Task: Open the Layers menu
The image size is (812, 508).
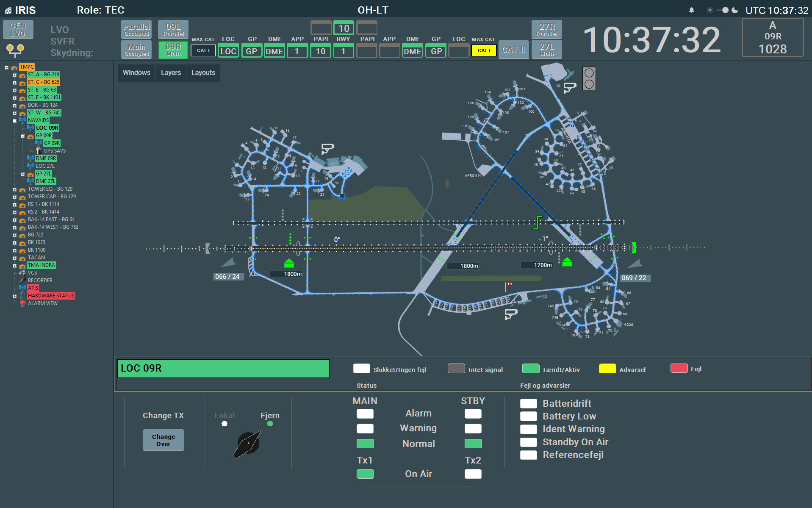Action: pos(171,73)
